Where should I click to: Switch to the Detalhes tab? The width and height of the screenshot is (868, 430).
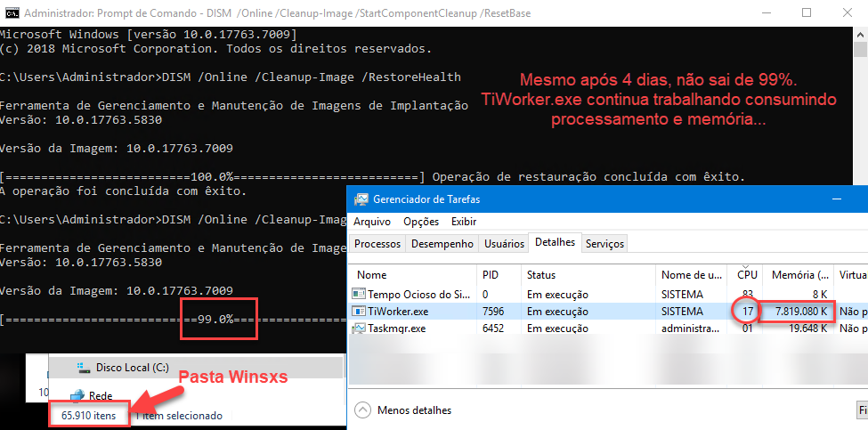click(555, 242)
